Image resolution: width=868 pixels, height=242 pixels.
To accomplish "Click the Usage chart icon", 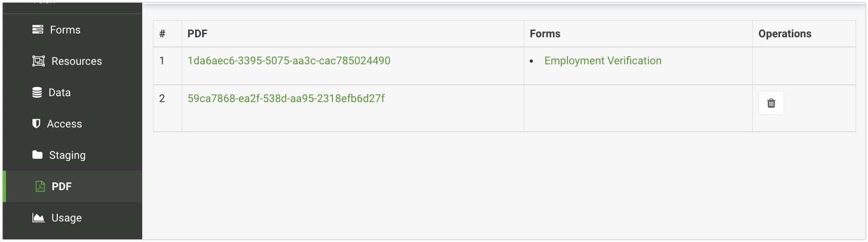I will point(38,218).
